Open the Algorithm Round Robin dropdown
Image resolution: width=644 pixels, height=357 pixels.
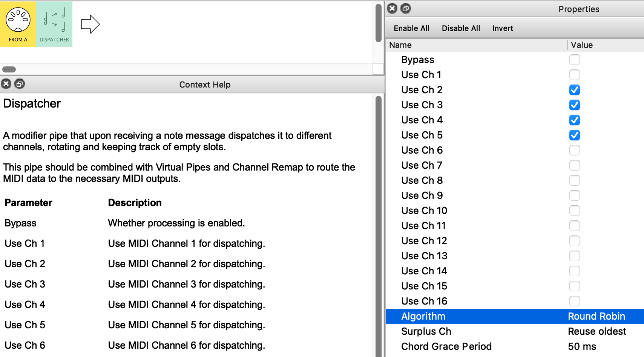pyautogui.click(x=596, y=316)
